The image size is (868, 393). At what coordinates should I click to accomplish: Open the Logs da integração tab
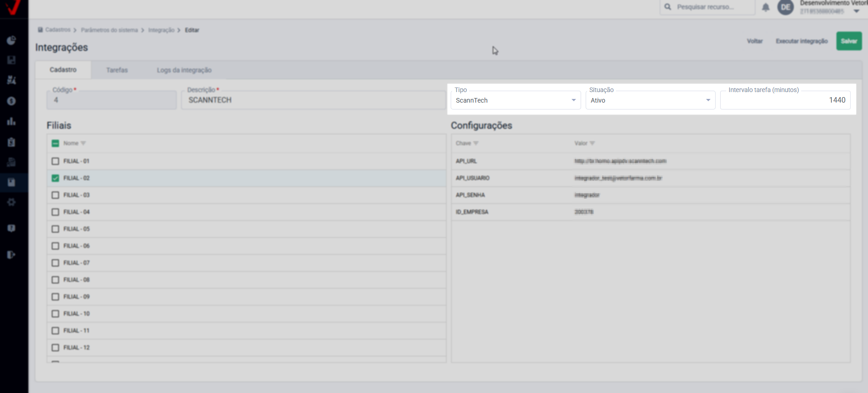[x=184, y=70]
